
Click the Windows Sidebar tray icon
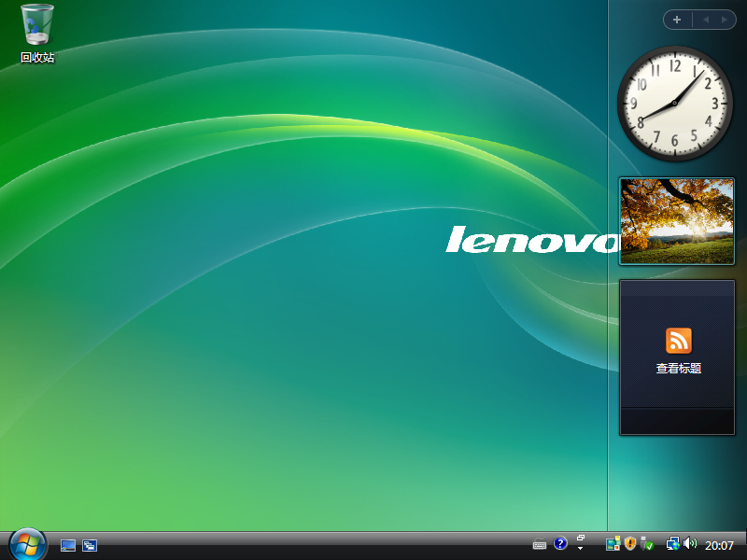(x=613, y=544)
